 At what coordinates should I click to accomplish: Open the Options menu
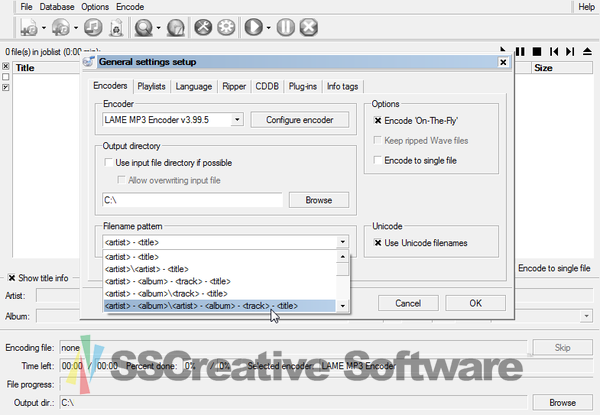click(95, 7)
